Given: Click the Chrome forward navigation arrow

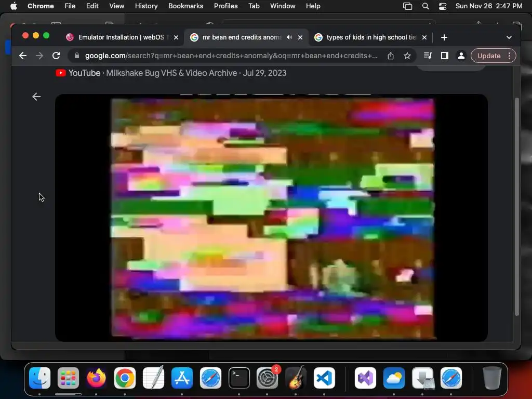Looking at the screenshot, I should [x=39, y=56].
